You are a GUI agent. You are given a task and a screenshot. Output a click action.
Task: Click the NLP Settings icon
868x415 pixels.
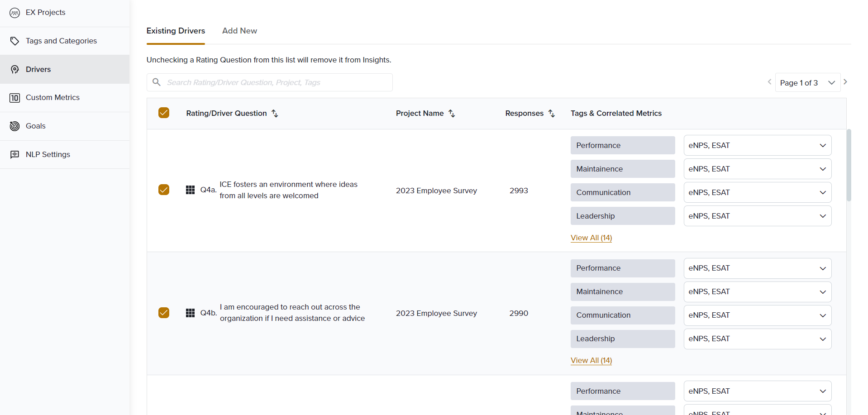[x=14, y=155]
